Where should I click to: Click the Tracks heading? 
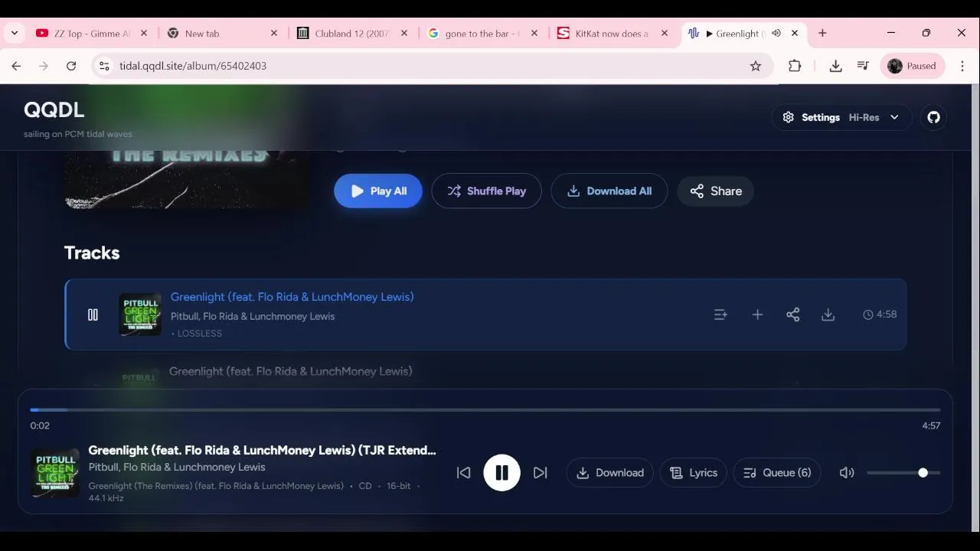point(92,253)
